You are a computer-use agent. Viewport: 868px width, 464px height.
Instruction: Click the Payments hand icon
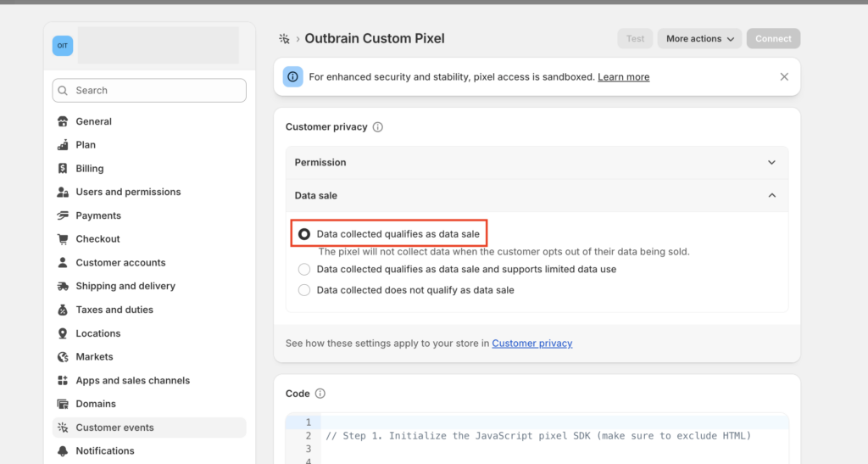coord(63,215)
